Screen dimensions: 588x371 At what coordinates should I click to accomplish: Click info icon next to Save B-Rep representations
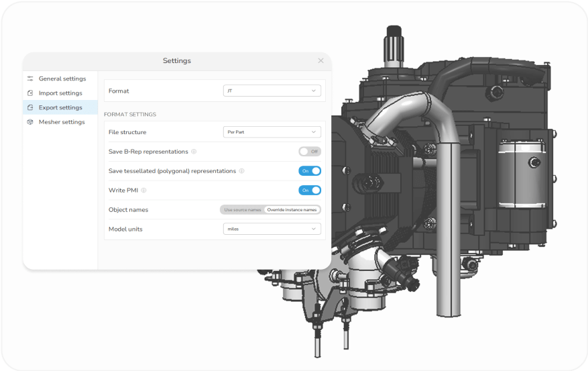pos(194,152)
